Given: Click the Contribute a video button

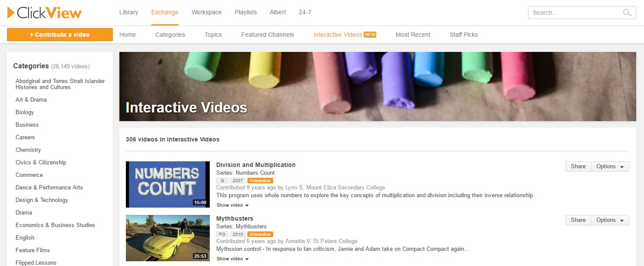Looking at the screenshot, I should point(60,34).
